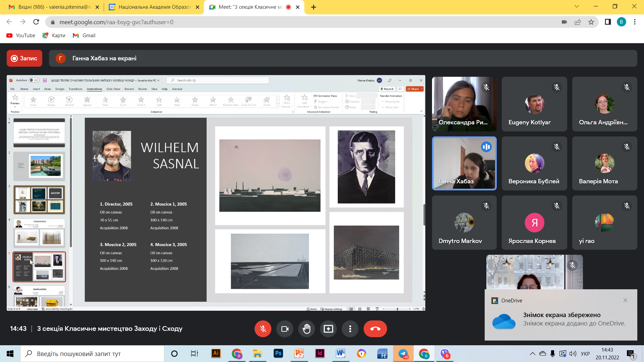Select the Wipe animation effect
Image resolution: width=644 pixels, height=362 pixels.
[x=177, y=101]
